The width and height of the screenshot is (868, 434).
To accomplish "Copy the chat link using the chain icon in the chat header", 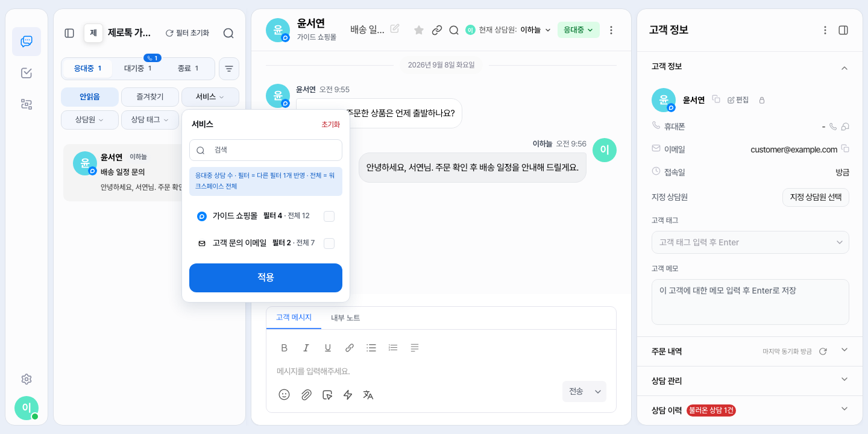I will pos(437,30).
